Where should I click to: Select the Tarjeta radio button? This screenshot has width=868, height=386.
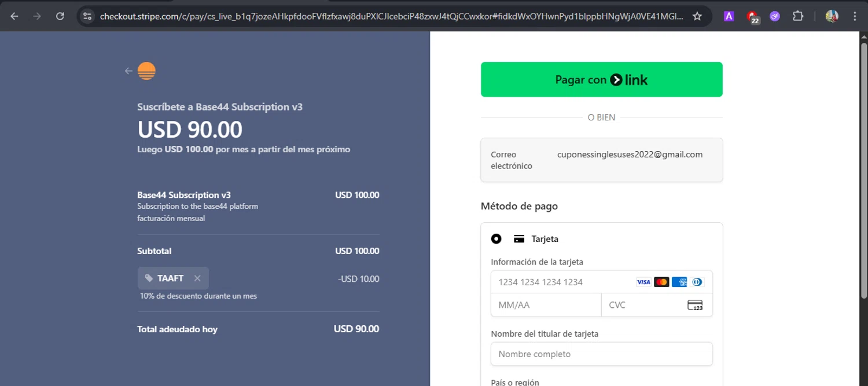(x=496, y=238)
